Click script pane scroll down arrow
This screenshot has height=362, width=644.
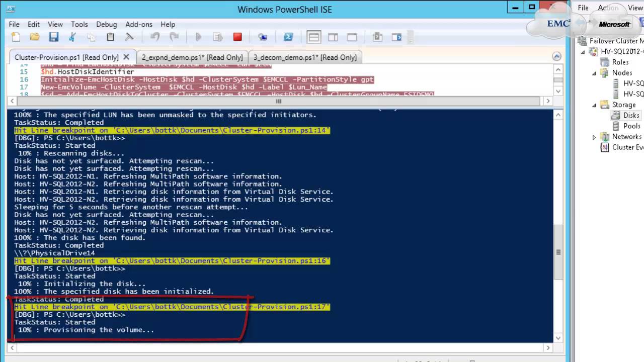coord(558,91)
